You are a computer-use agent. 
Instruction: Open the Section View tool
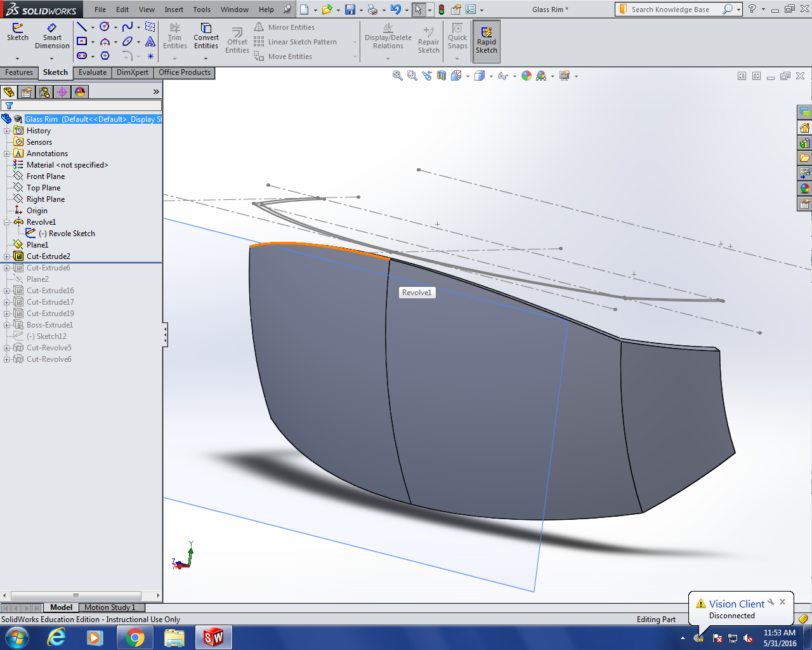coord(442,76)
